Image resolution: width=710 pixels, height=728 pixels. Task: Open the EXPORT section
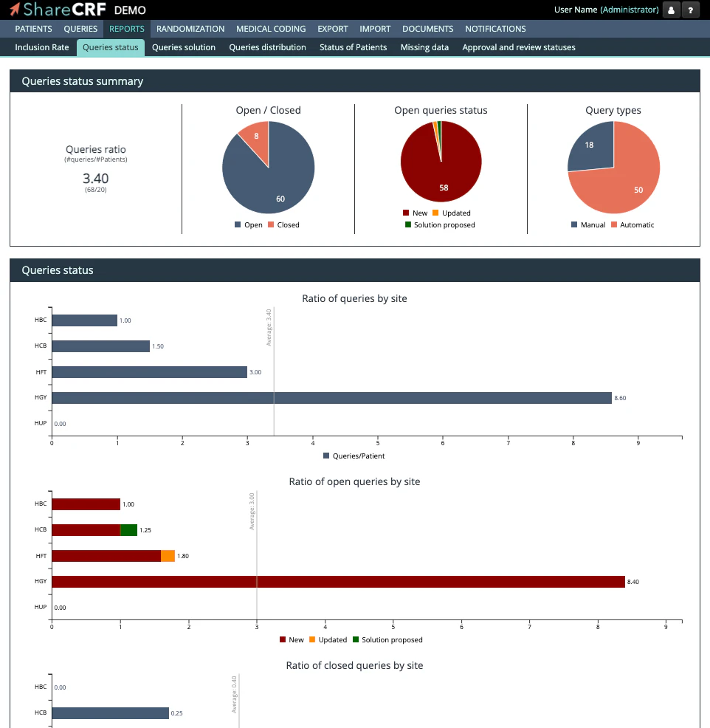(332, 29)
